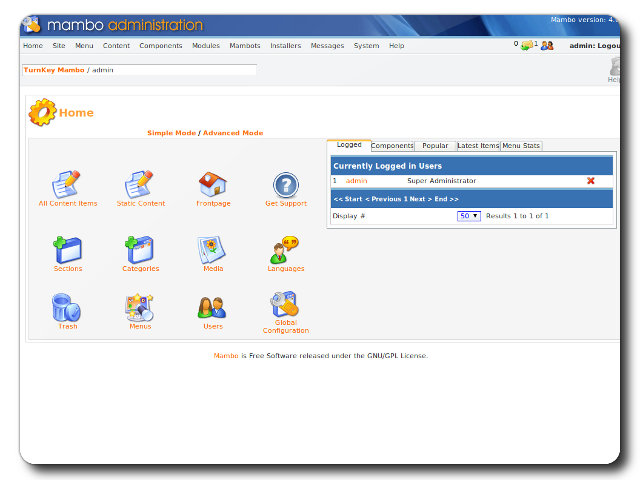Open the Categories icon
The height and width of the screenshot is (480, 640).
(140, 250)
